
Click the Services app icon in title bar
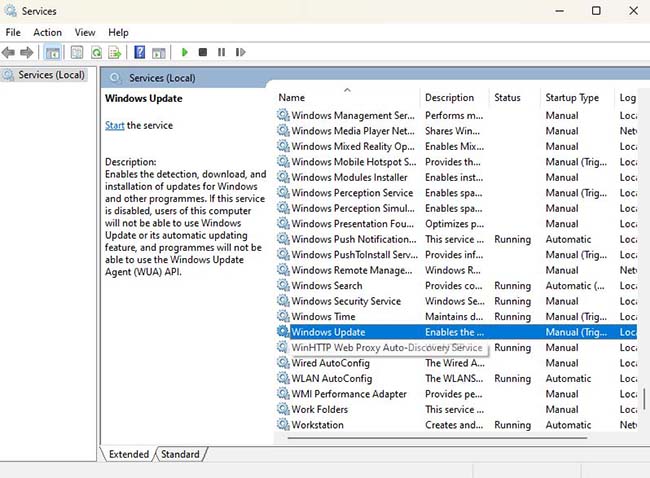click(x=10, y=10)
